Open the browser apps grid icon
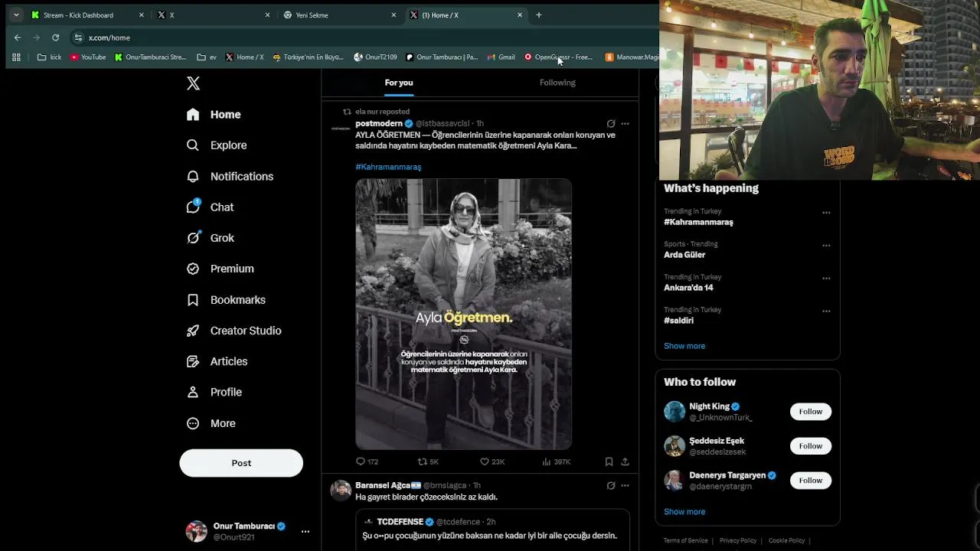This screenshot has height=551, width=980. [16, 57]
